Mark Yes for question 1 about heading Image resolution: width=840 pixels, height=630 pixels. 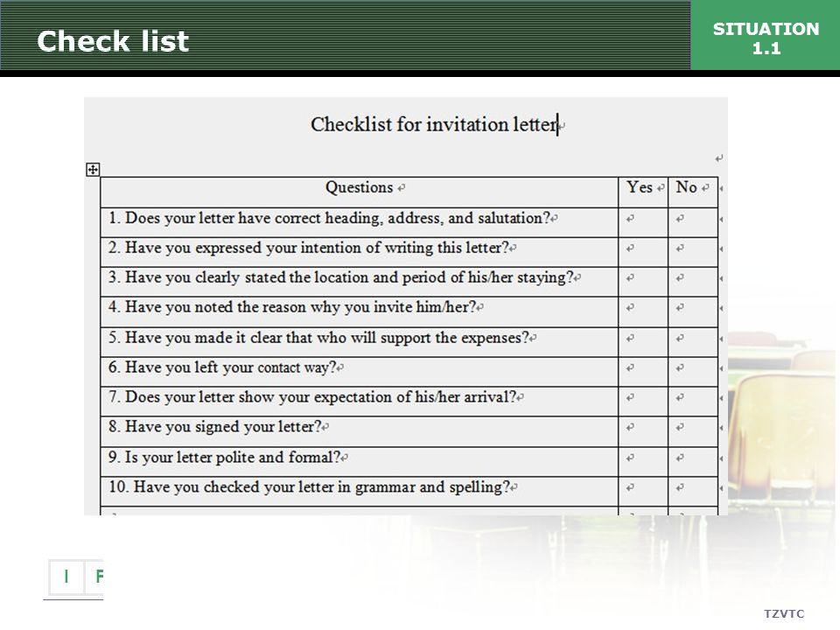coord(643,222)
